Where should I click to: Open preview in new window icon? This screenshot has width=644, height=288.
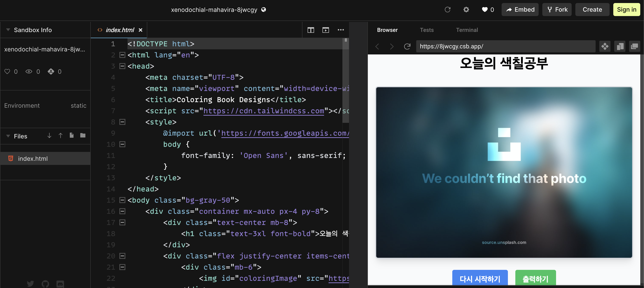coord(634,47)
